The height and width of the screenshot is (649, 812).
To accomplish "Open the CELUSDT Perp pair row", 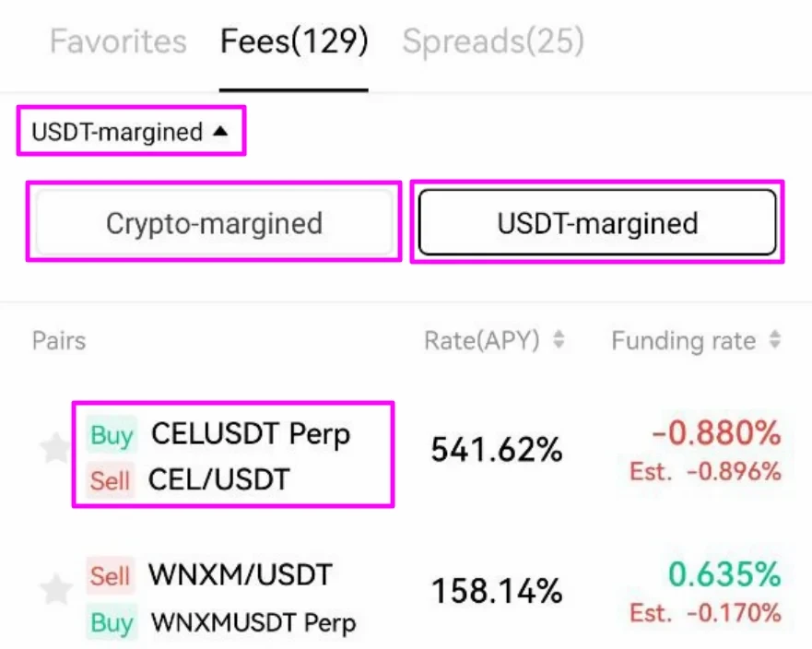I will (x=251, y=433).
